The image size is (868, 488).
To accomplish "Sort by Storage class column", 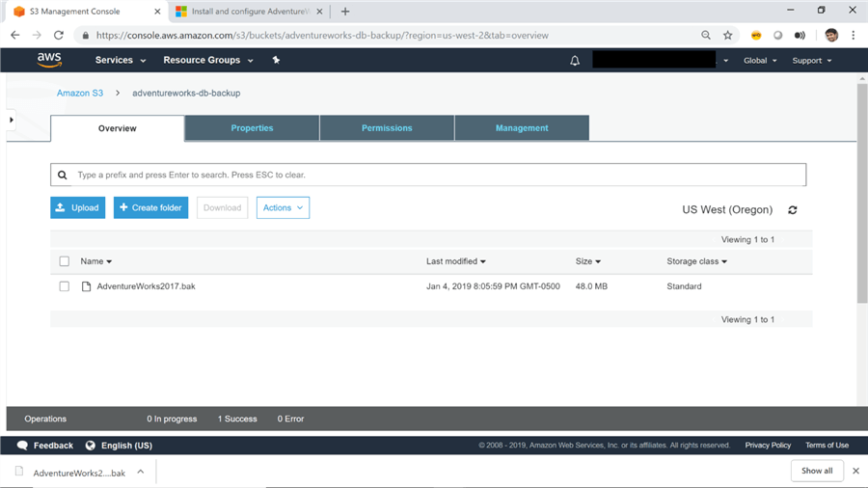I will coord(696,261).
